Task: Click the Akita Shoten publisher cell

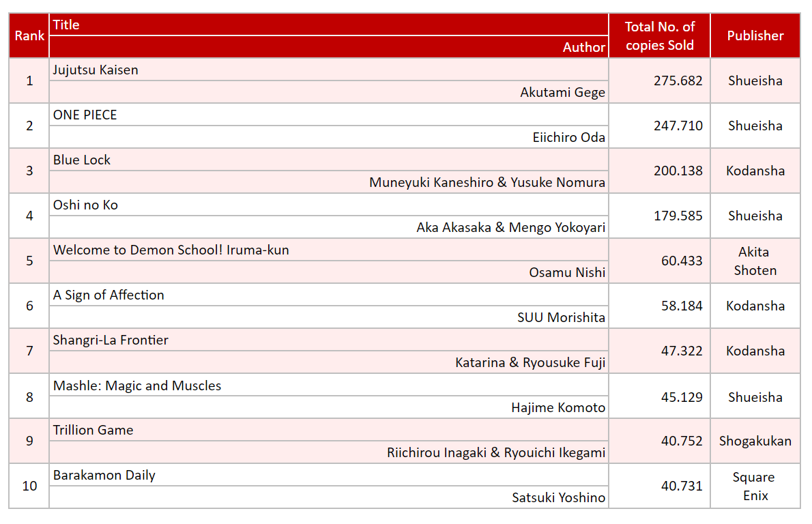Action: [755, 261]
